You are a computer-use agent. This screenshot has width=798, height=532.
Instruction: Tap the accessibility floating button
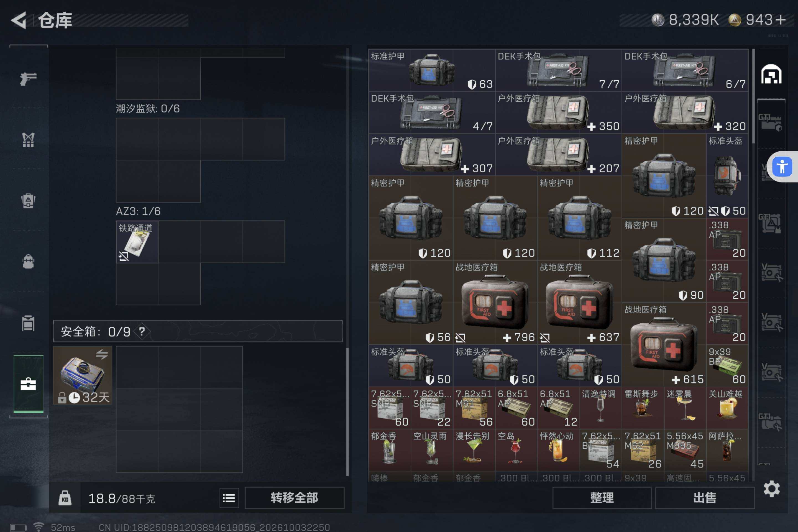pyautogui.click(x=782, y=167)
